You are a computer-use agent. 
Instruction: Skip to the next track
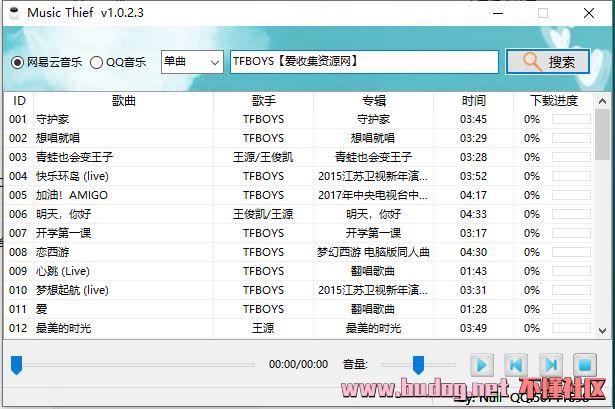tap(551, 365)
